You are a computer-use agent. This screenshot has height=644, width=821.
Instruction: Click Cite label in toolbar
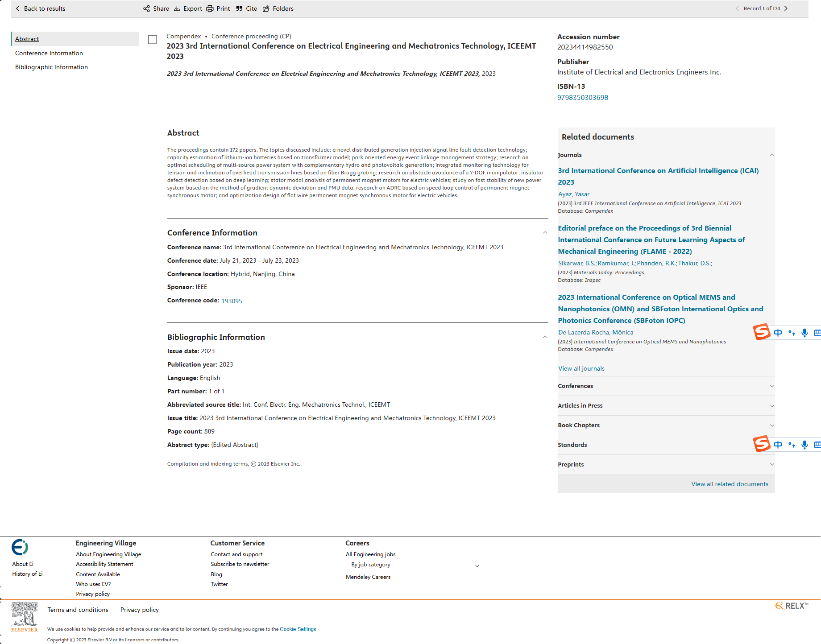point(252,8)
